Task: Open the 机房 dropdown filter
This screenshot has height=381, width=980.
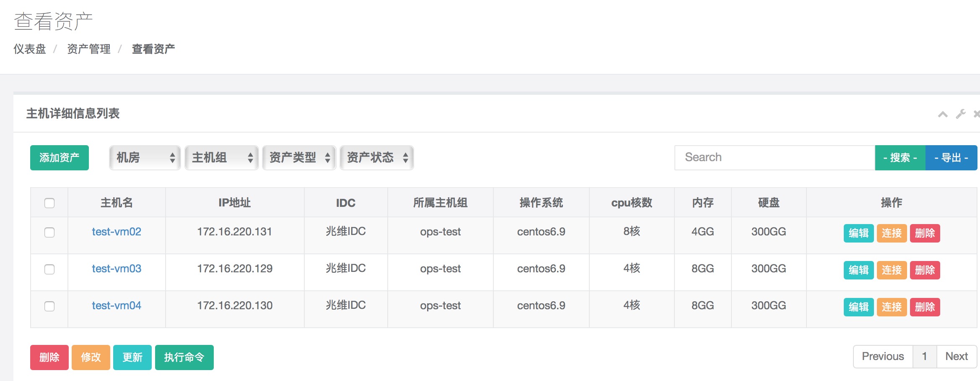Action: [145, 158]
